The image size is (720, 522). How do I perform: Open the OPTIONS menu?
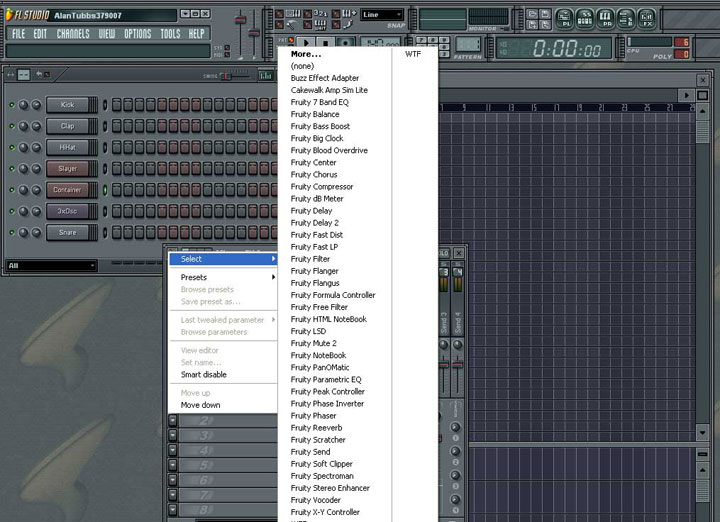[x=137, y=34]
